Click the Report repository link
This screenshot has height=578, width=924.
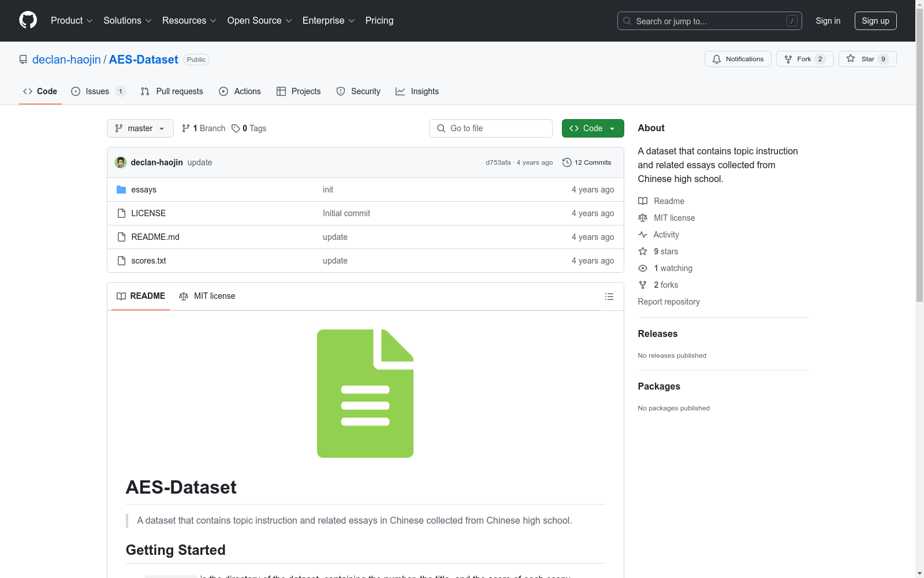pyautogui.click(x=669, y=302)
